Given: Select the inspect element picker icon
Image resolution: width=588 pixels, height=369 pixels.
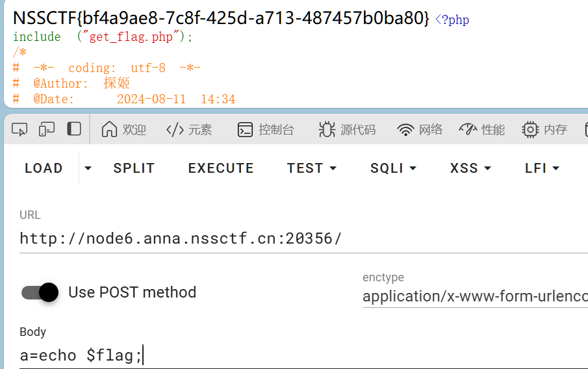Looking at the screenshot, I should [x=19, y=129].
